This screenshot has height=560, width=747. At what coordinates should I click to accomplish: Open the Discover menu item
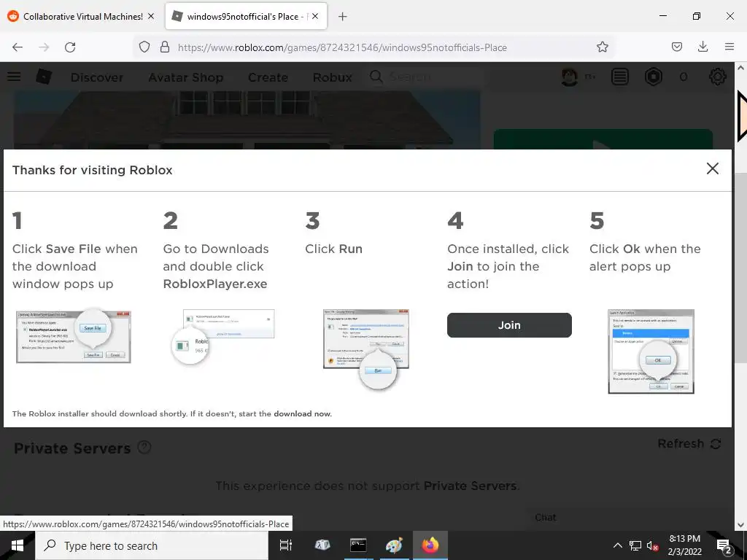[97, 77]
